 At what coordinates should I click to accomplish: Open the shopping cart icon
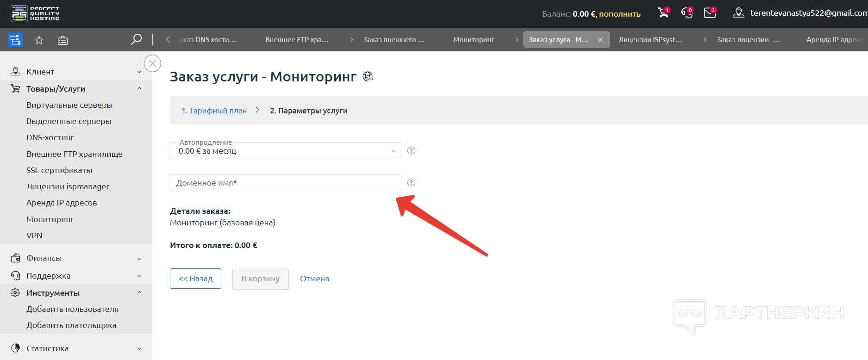point(663,12)
